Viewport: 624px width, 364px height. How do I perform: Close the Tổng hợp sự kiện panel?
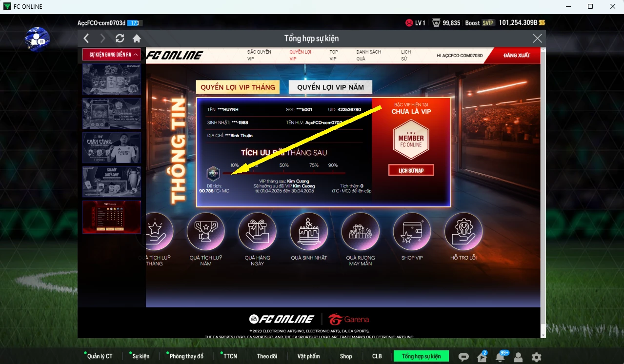537,39
